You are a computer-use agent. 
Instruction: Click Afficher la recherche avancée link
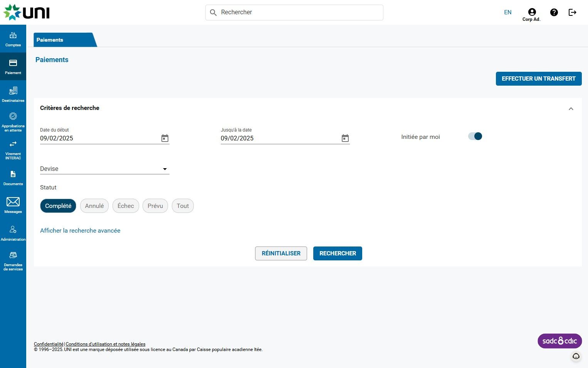(x=80, y=231)
